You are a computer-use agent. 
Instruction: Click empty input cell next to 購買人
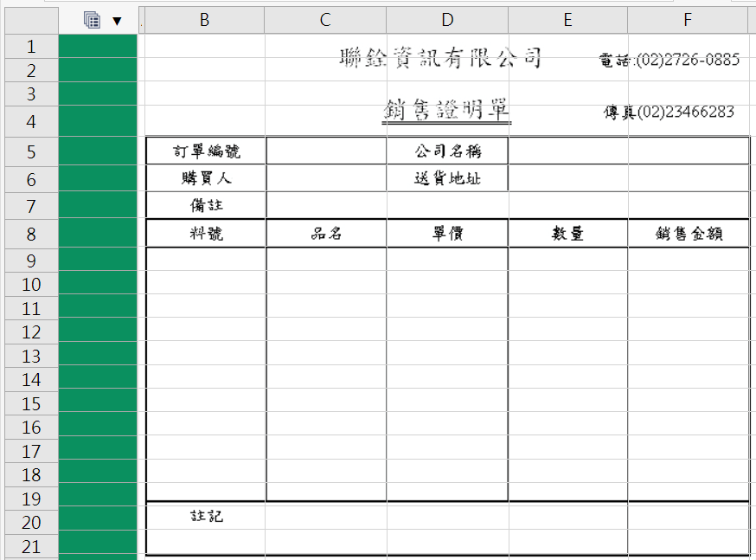[326, 178]
